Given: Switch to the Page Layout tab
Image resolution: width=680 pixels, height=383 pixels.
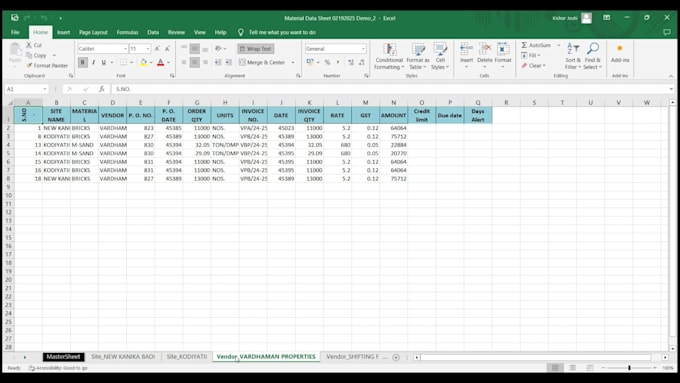Looking at the screenshot, I should coord(93,32).
